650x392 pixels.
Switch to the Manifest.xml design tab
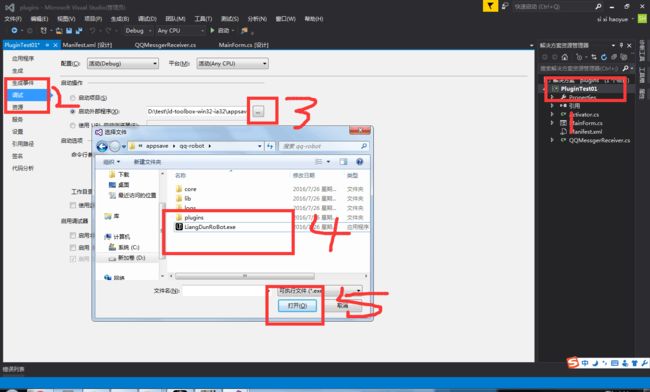pyautogui.click(x=87, y=45)
